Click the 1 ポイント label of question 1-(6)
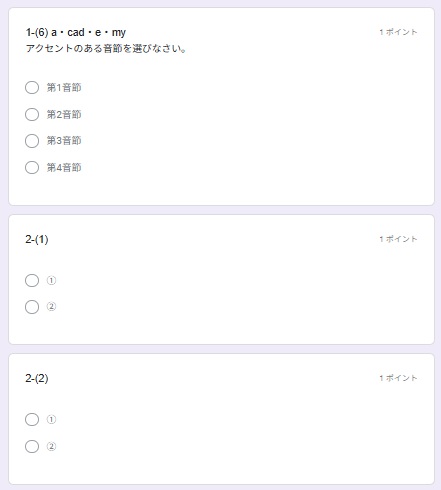The height and width of the screenshot is (490, 441). [x=398, y=32]
